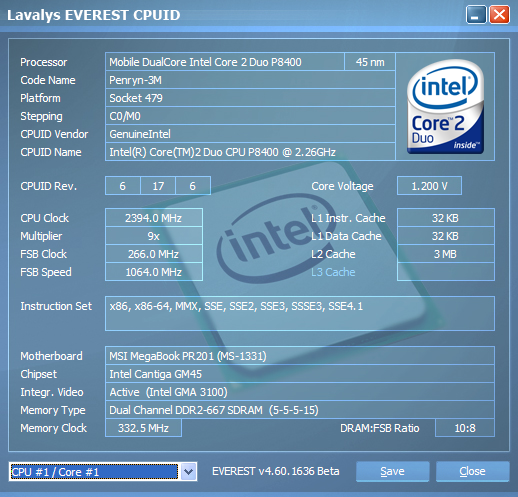
Task: Click the CPU Clock 2394.0 MHz value
Action: click(x=154, y=218)
